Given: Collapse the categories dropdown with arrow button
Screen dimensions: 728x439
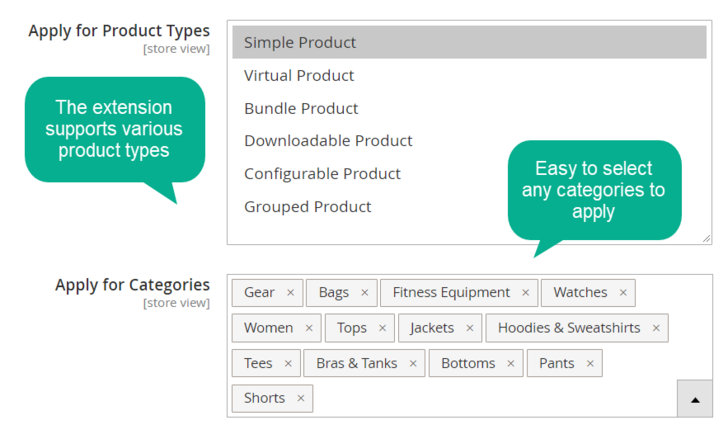Looking at the screenshot, I should [695, 399].
